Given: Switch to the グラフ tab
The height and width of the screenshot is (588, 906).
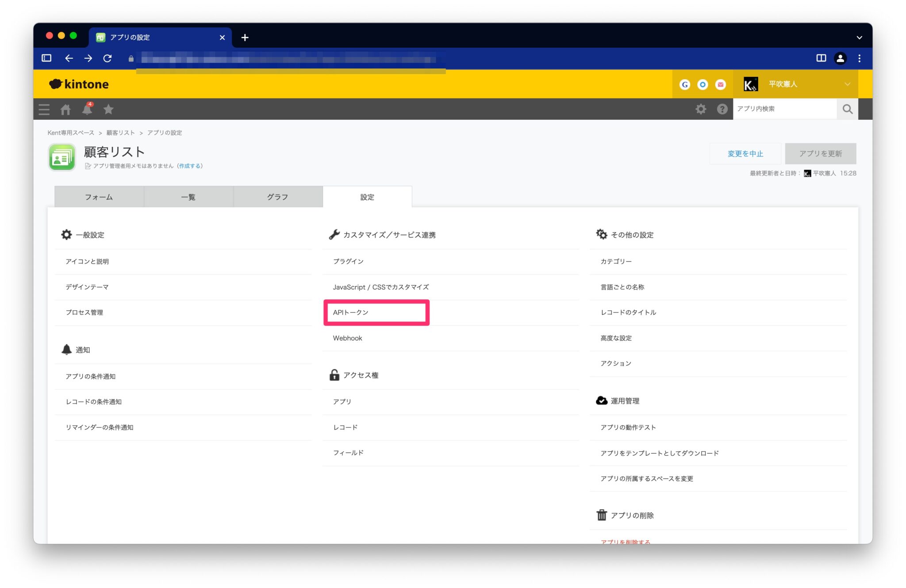Looking at the screenshot, I should (277, 197).
